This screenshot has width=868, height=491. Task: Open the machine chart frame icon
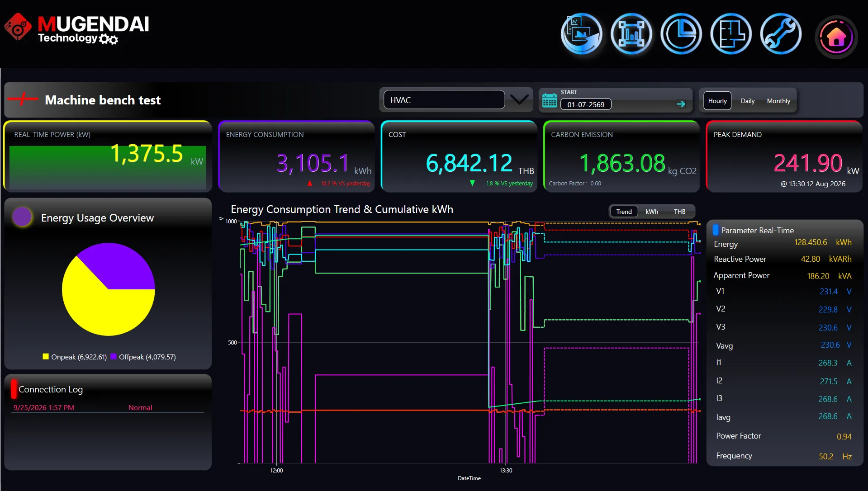(x=631, y=34)
